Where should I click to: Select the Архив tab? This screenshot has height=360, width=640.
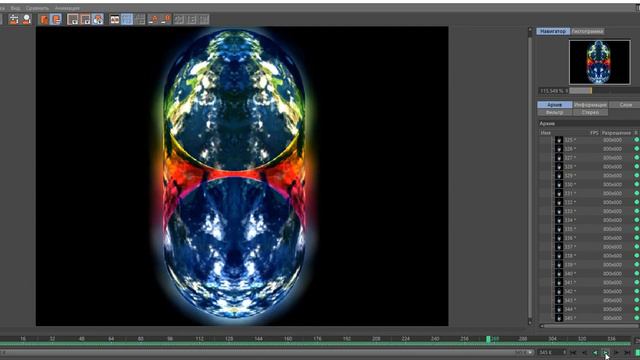[x=554, y=105]
